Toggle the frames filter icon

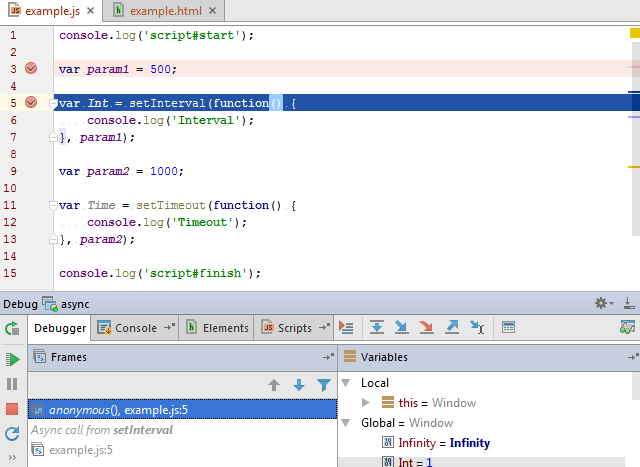(x=324, y=385)
